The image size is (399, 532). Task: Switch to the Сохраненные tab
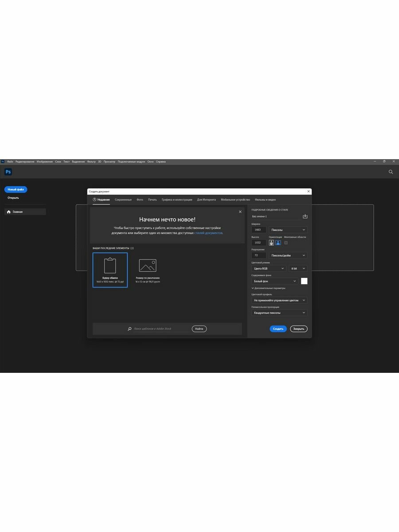click(x=123, y=200)
